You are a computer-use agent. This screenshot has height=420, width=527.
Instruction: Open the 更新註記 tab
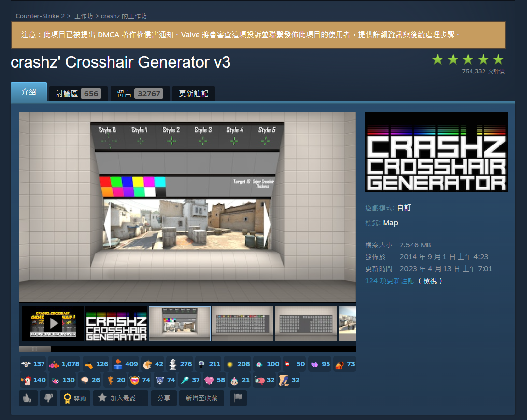[x=194, y=93]
